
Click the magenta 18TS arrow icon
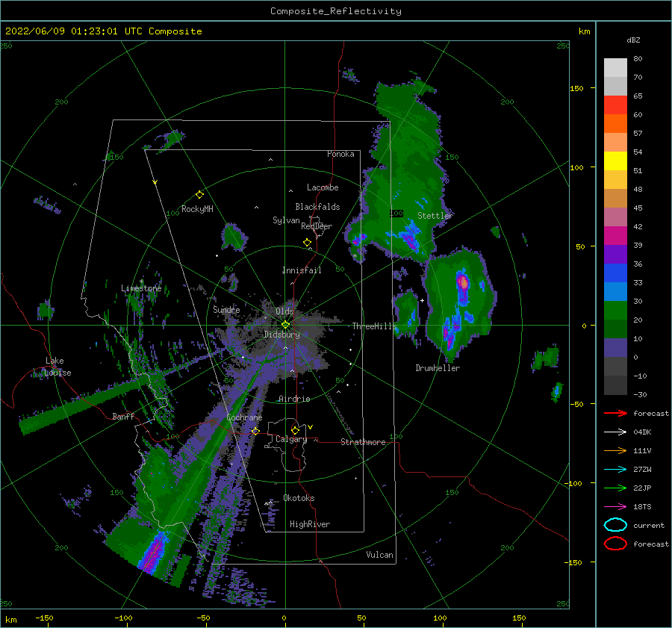[x=615, y=507]
